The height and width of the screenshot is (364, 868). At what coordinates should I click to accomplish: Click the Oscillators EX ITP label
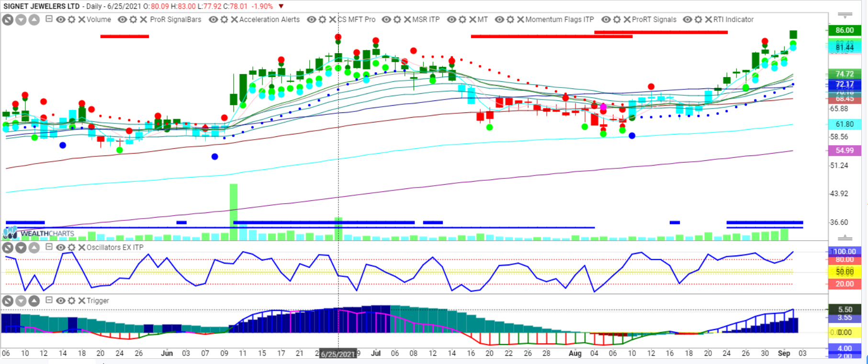pyautogui.click(x=115, y=247)
